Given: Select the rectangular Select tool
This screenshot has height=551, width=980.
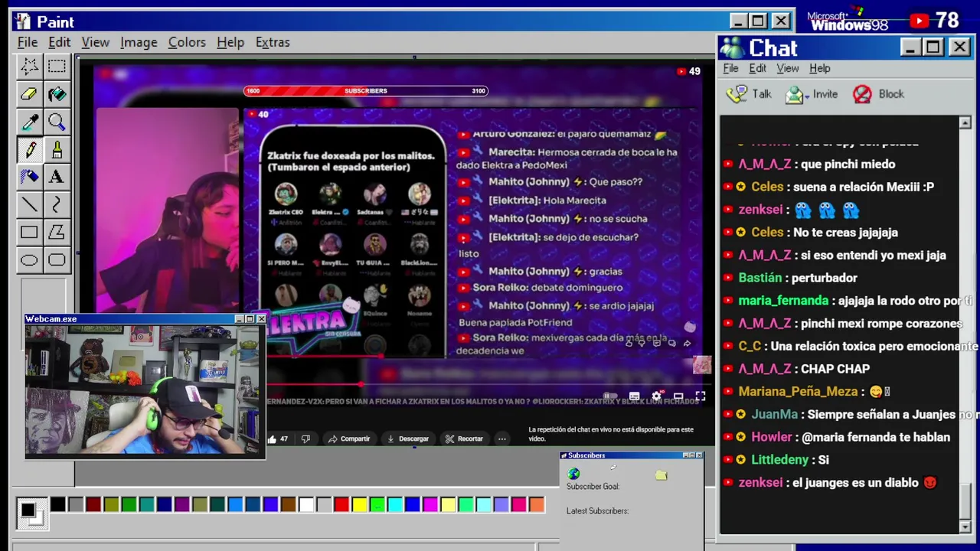Looking at the screenshot, I should coord(57,67).
